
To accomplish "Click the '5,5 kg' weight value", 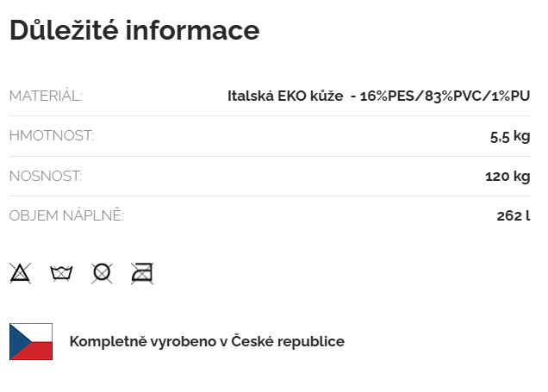I will click(509, 136).
